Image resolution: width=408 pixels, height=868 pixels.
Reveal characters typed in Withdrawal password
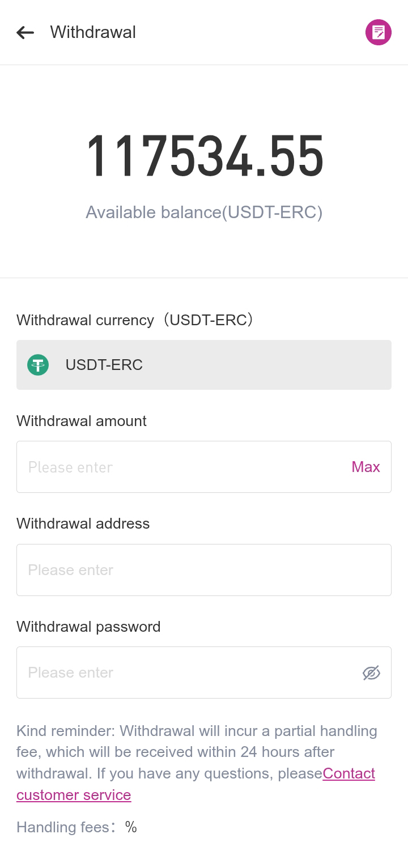coord(372,673)
